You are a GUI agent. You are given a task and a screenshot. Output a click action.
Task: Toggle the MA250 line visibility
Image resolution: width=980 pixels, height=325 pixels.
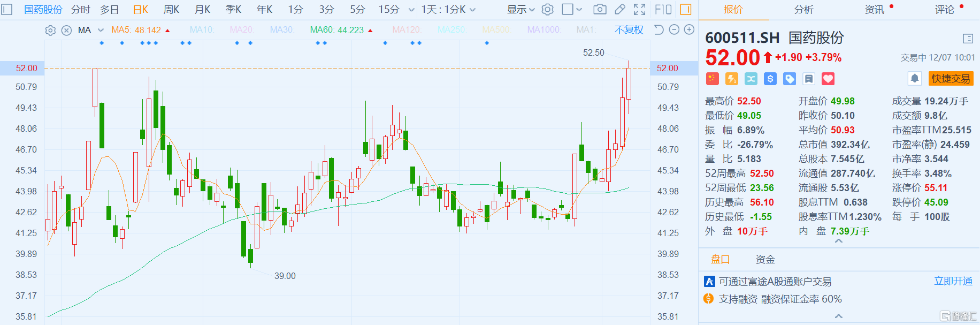[452, 30]
